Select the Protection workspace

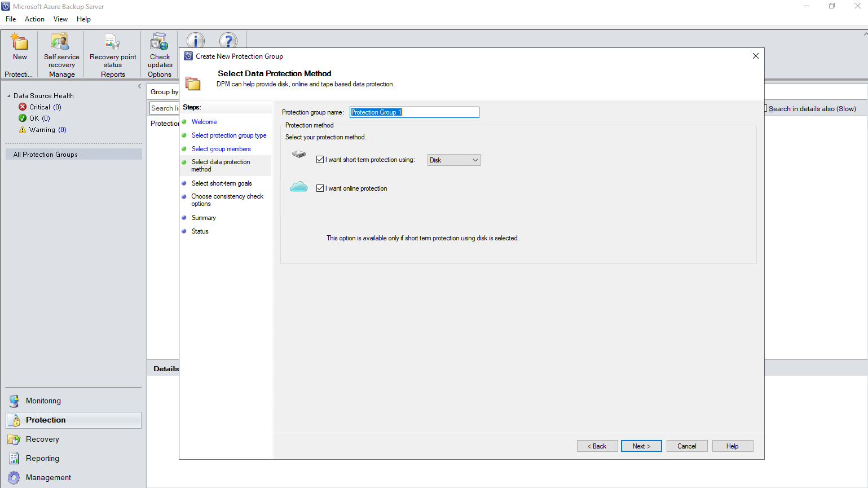[x=73, y=420]
